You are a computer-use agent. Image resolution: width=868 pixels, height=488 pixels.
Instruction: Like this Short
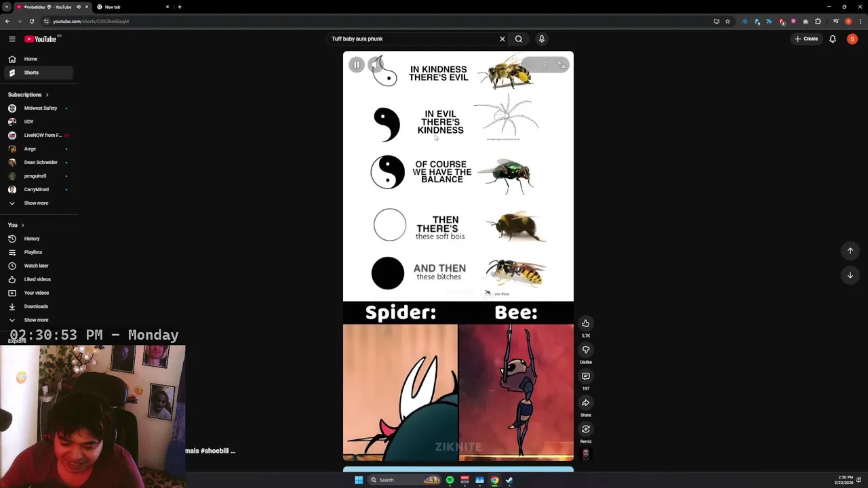tap(586, 323)
